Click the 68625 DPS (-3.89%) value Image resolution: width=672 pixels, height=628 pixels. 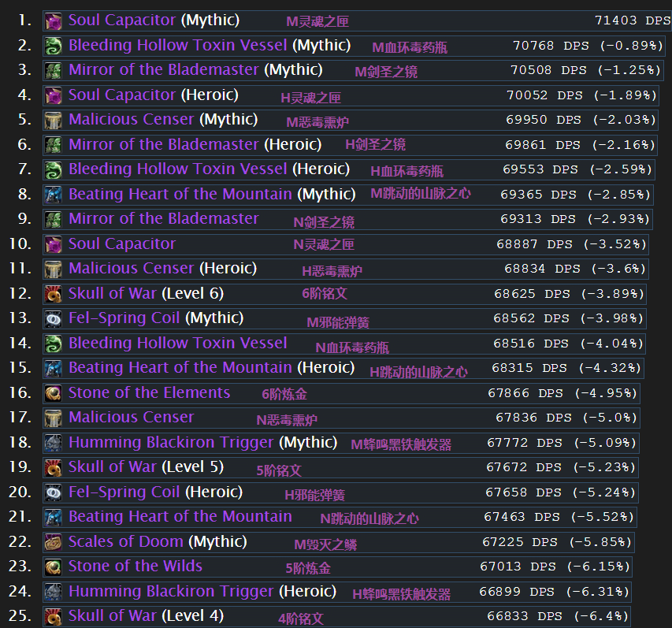point(569,295)
